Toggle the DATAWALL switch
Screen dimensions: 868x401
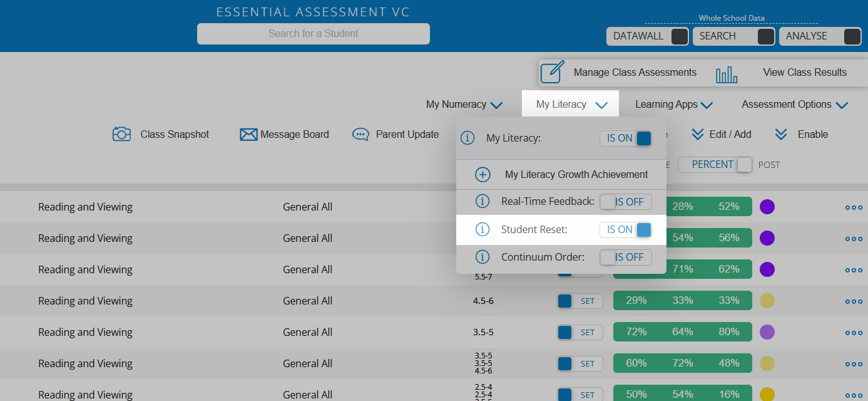[680, 36]
